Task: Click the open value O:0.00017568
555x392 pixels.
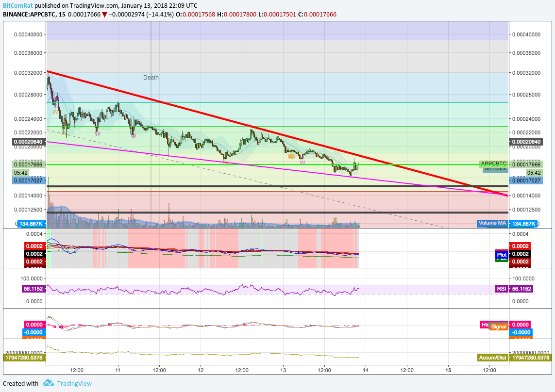Action: pyautogui.click(x=195, y=15)
